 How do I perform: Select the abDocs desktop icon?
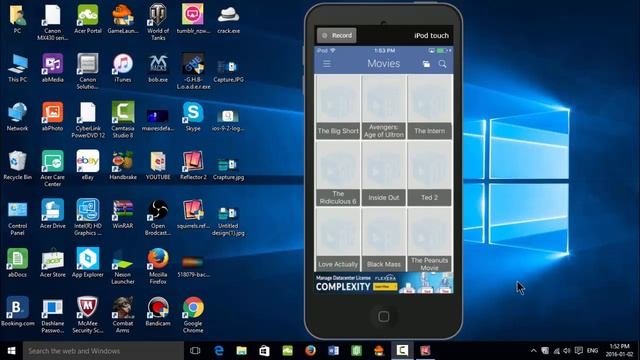[17, 263]
